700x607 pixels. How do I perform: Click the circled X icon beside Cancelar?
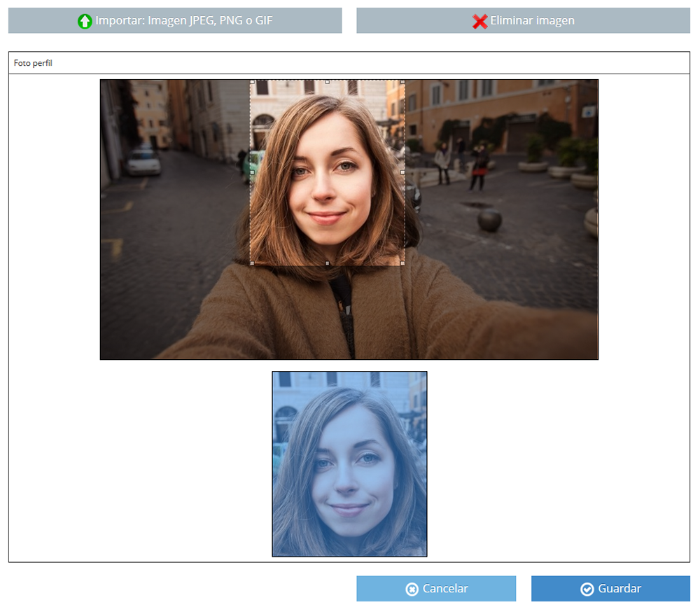click(412, 589)
